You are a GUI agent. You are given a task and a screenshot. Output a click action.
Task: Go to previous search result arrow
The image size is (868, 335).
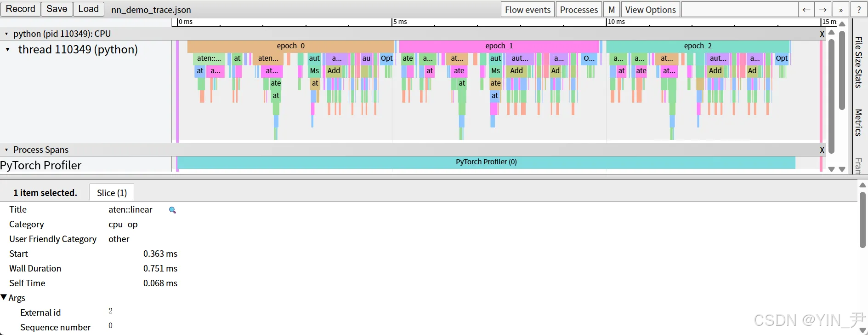click(806, 10)
